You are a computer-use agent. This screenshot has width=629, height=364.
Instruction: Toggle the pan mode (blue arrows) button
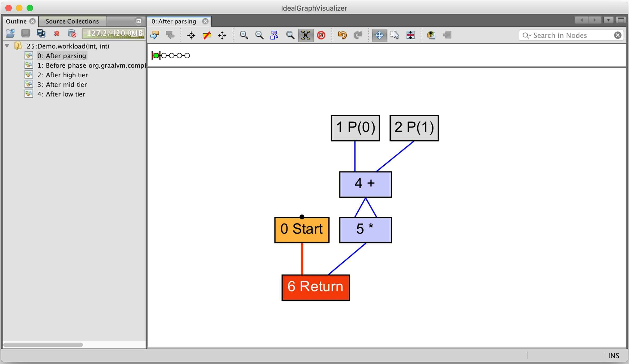tap(379, 35)
